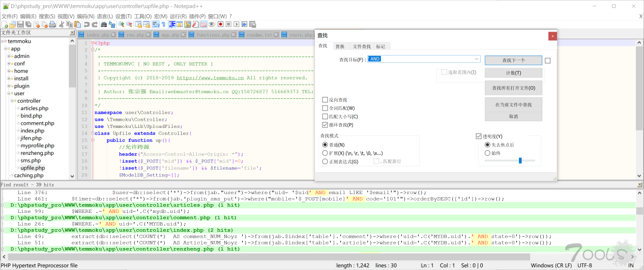This screenshot has height=270, width=644.
Task: Open the 查找目标 combo box dropdown
Action: (x=477, y=59)
